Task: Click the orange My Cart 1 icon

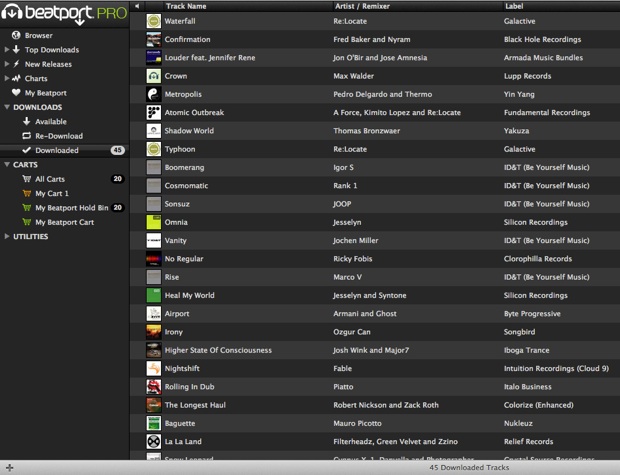Action: (x=26, y=193)
